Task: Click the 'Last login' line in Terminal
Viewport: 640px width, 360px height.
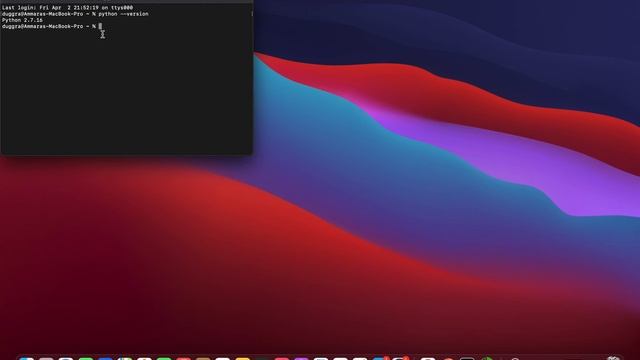Action: pos(67,8)
